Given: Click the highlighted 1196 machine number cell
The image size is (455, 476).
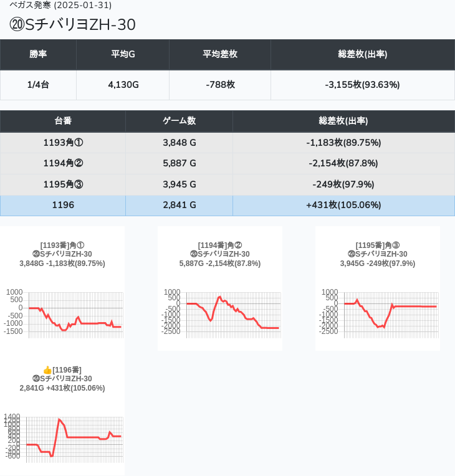Looking at the screenshot, I should 63,205.
